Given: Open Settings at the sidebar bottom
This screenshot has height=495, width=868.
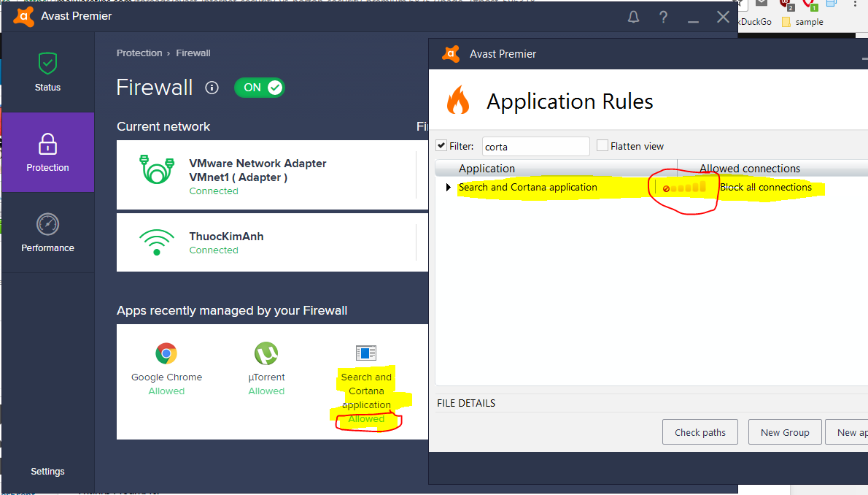Looking at the screenshot, I should click(47, 471).
